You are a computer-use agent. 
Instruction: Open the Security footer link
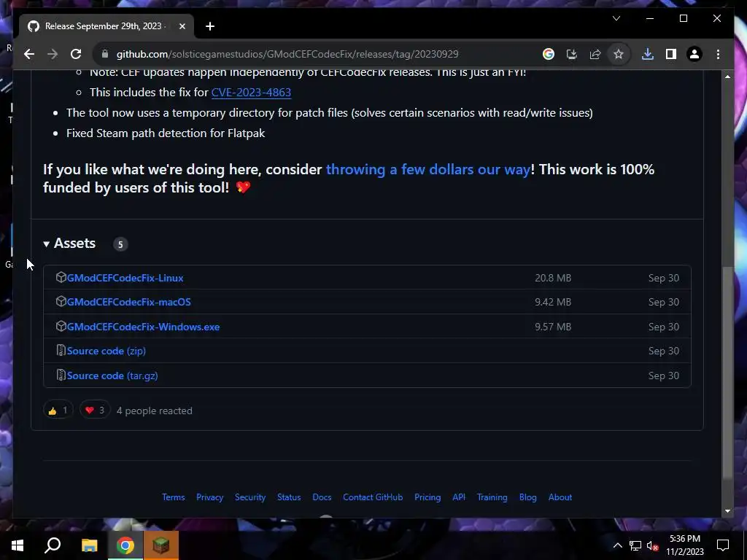point(250,497)
